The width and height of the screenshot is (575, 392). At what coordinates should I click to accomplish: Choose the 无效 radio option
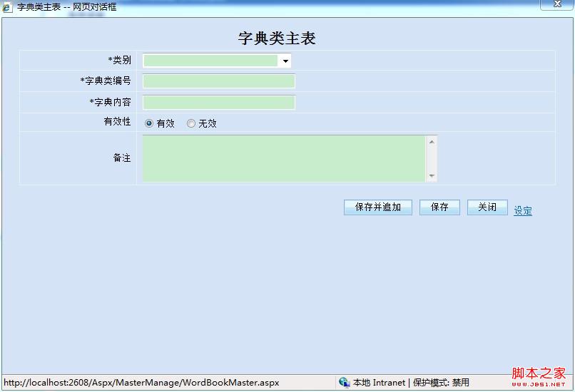191,123
